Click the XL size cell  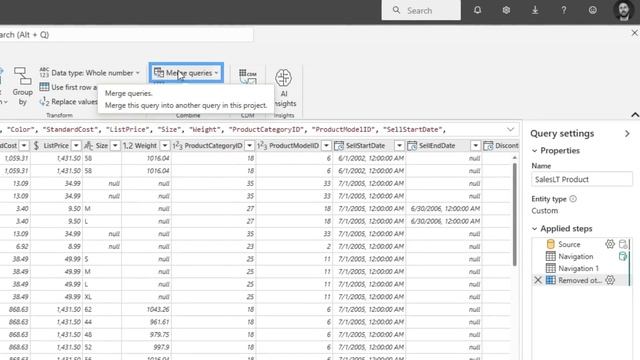[102, 297]
